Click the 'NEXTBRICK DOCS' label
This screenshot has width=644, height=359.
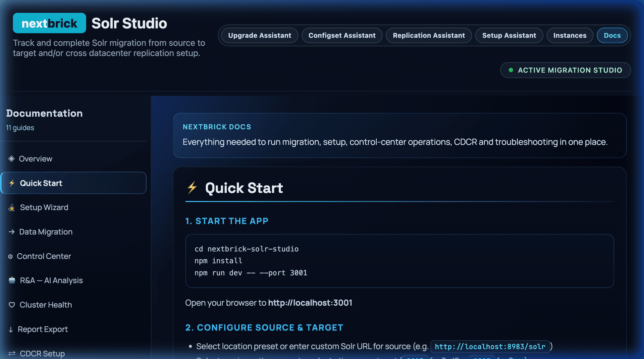(x=217, y=127)
